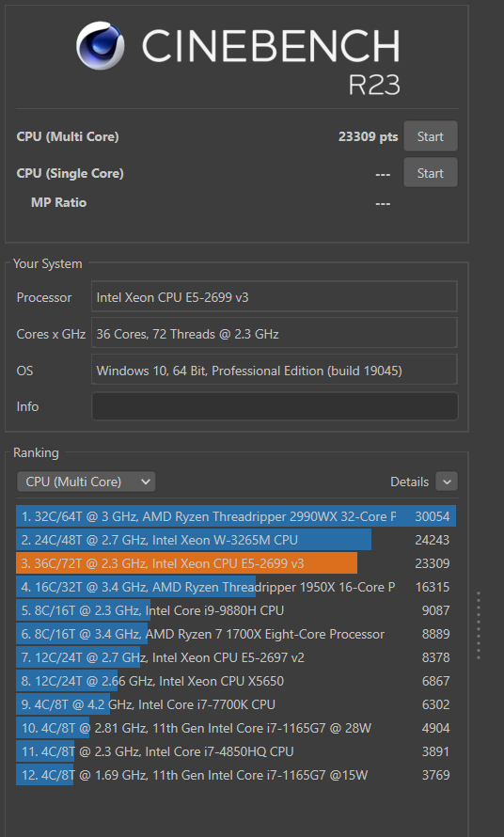
Task: Select the Core i7-7700K ranking row
Action: click(x=236, y=704)
